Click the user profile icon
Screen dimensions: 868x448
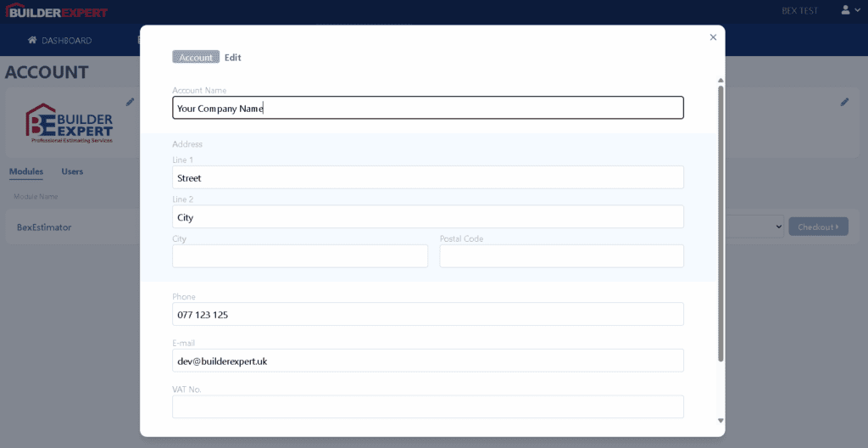tap(845, 10)
